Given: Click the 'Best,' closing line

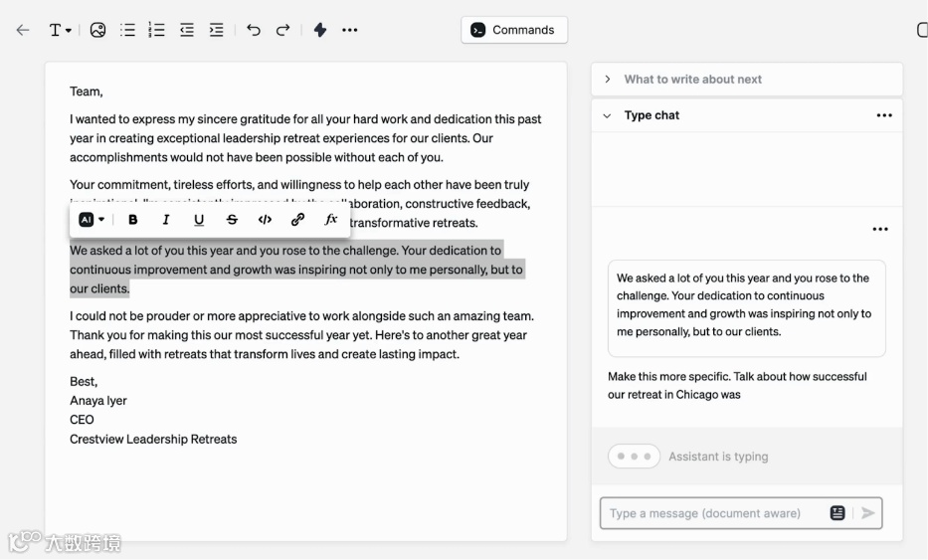Looking at the screenshot, I should [x=84, y=382].
